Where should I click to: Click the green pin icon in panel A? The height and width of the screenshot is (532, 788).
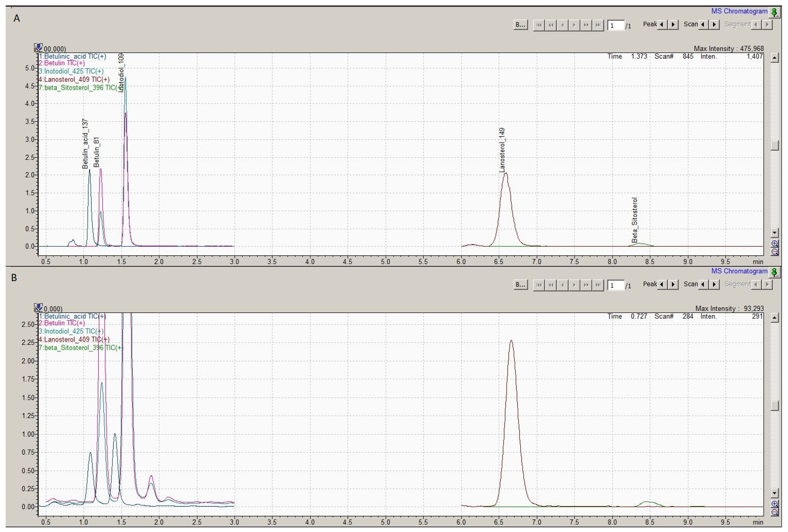tap(774, 12)
